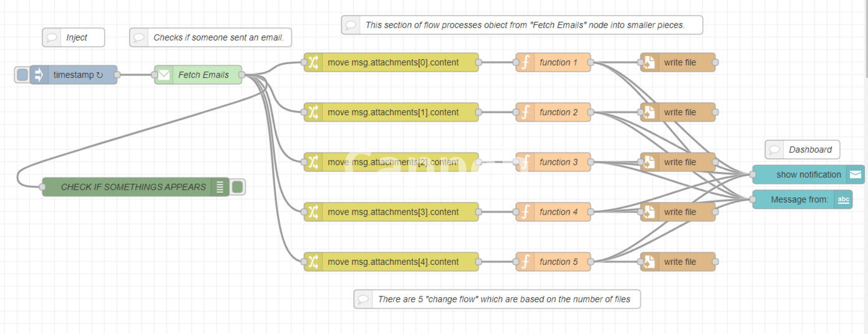Select the function 1 node icon

525,62
